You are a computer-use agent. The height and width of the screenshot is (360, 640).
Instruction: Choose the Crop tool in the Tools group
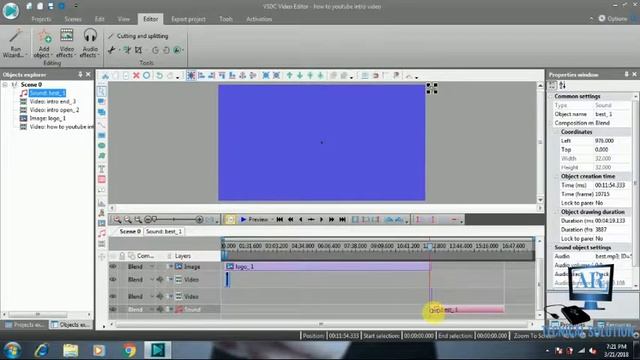click(x=138, y=50)
